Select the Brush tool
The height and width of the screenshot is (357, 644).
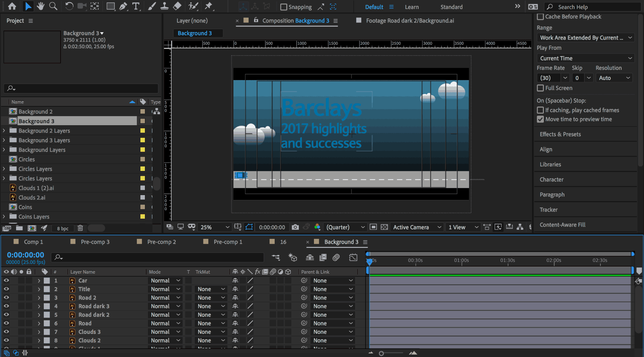pyautogui.click(x=152, y=6)
